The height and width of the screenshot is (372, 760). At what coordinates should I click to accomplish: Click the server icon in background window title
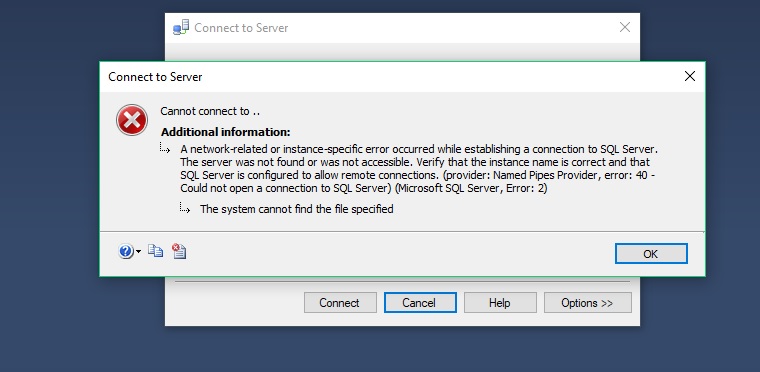click(x=181, y=28)
